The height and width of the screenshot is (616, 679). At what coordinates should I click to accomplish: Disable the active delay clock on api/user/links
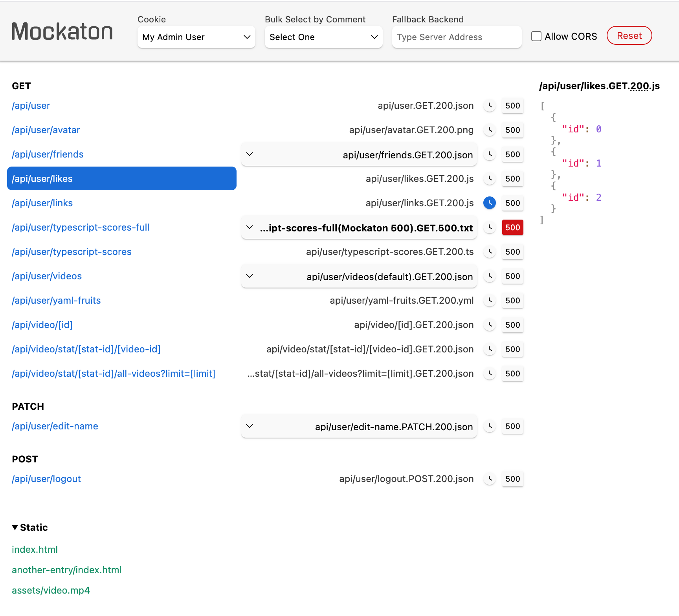(x=490, y=203)
